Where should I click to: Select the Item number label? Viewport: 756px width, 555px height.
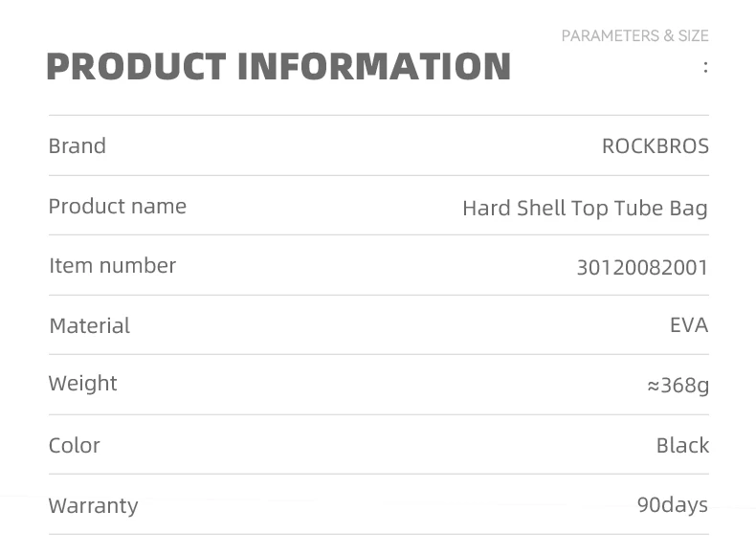click(x=112, y=266)
